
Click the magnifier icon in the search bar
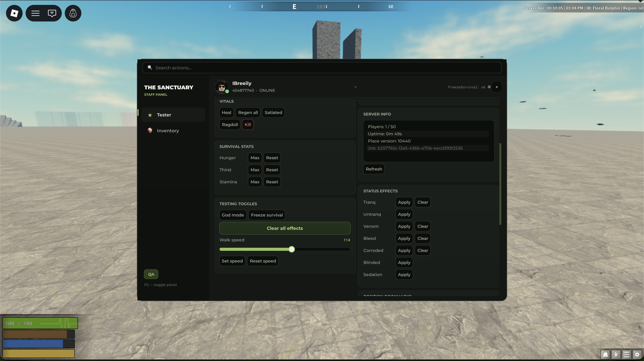click(x=150, y=68)
